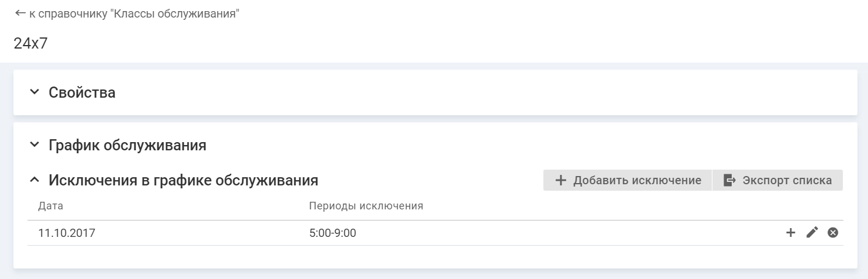Screen dimensions: 868x279
Task: Click export icon inside Экспорт списка button
Action: pyautogui.click(x=729, y=180)
